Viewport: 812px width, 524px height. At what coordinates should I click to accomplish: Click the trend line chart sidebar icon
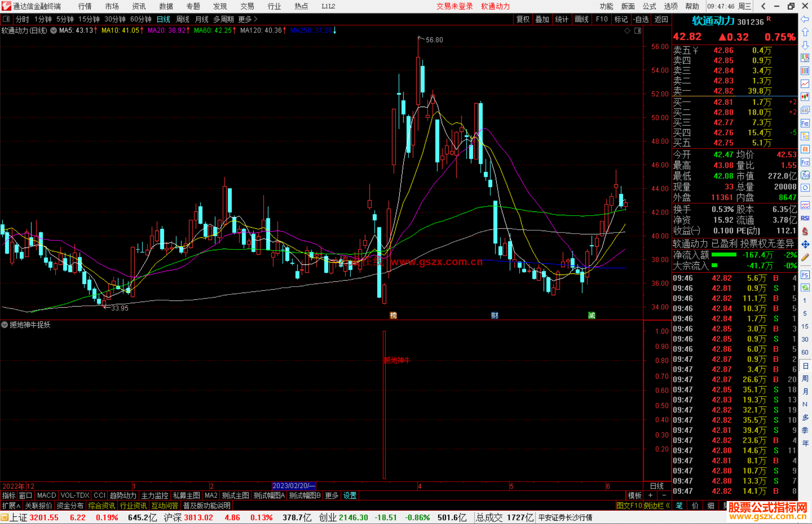click(x=805, y=83)
